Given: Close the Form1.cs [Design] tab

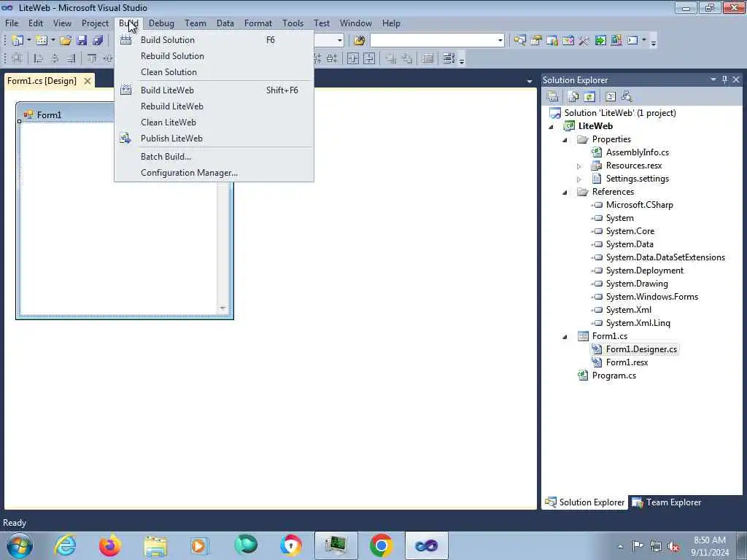Looking at the screenshot, I should click(x=88, y=81).
